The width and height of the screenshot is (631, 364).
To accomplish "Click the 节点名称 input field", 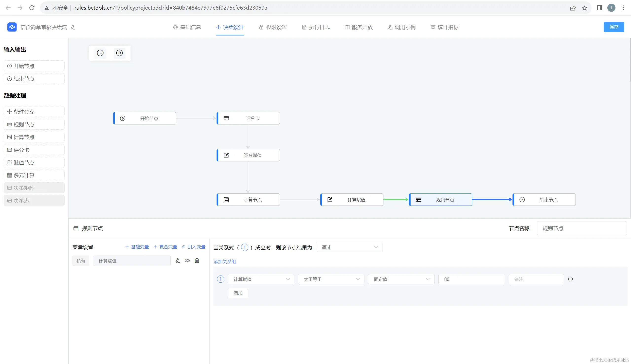I will click(x=581, y=228).
